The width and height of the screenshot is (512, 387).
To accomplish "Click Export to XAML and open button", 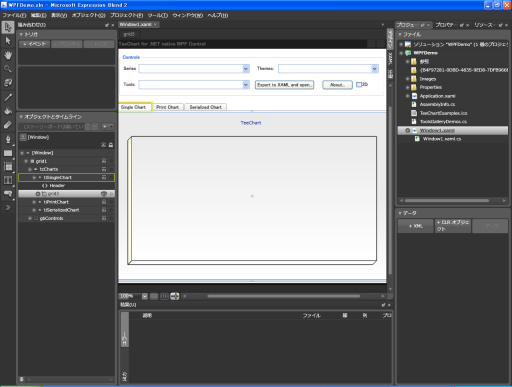I will click(284, 85).
